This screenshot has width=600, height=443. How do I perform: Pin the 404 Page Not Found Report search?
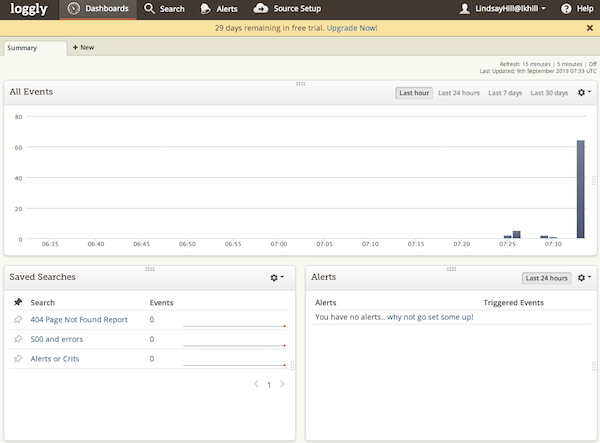coord(18,319)
